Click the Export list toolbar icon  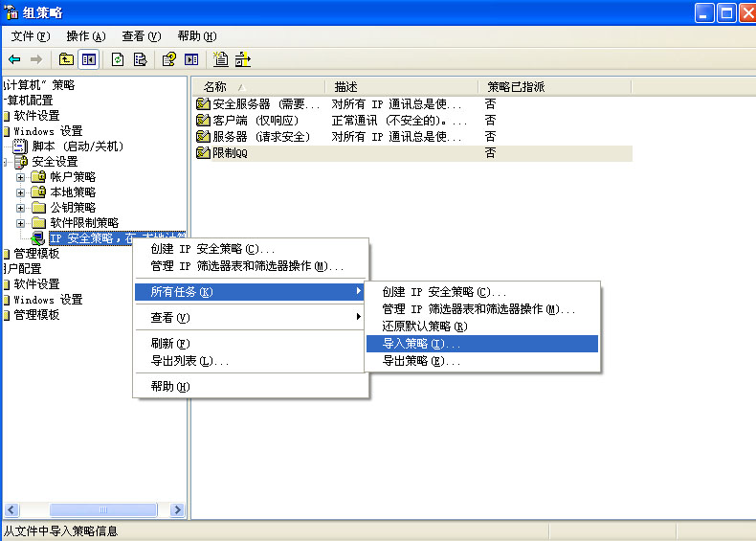141,59
